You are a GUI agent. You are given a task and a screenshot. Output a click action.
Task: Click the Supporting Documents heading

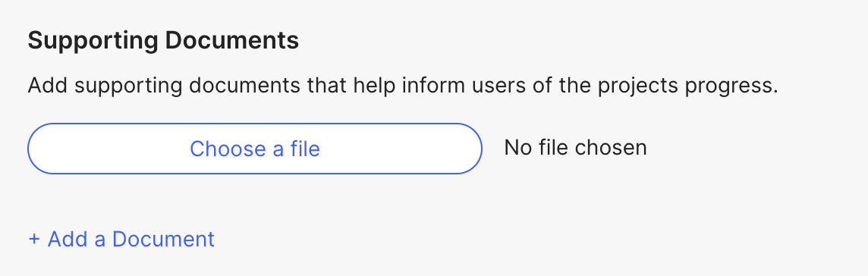[x=163, y=40]
